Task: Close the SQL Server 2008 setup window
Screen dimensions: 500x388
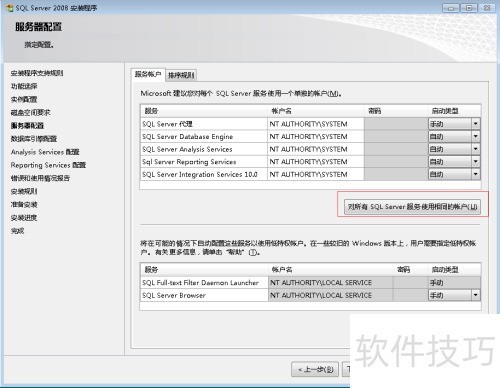Action: pyautogui.click(x=487, y=8)
